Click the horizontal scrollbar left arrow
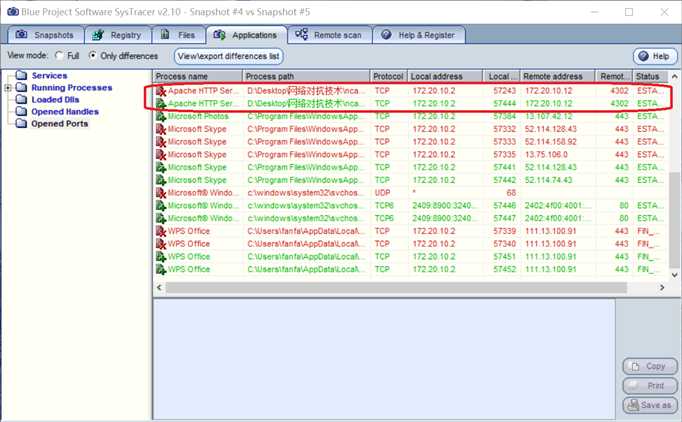Screen dimensions: 682x422 pos(159,288)
